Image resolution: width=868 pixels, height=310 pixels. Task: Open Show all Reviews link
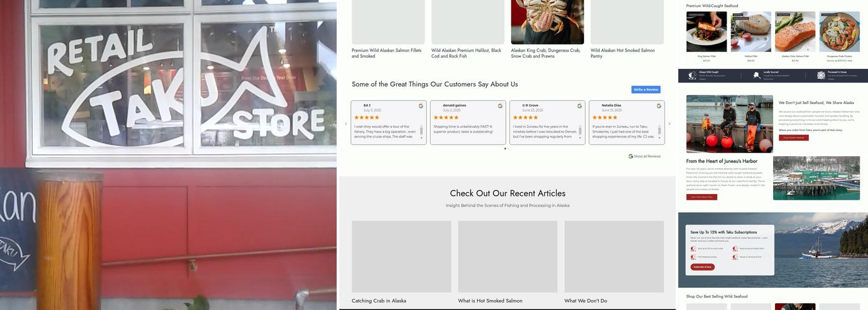coord(645,156)
